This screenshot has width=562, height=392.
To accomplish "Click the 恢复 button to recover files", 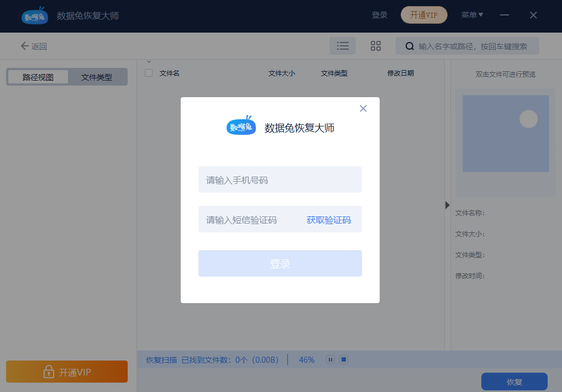I will pyautogui.click(x=513, y=382).
